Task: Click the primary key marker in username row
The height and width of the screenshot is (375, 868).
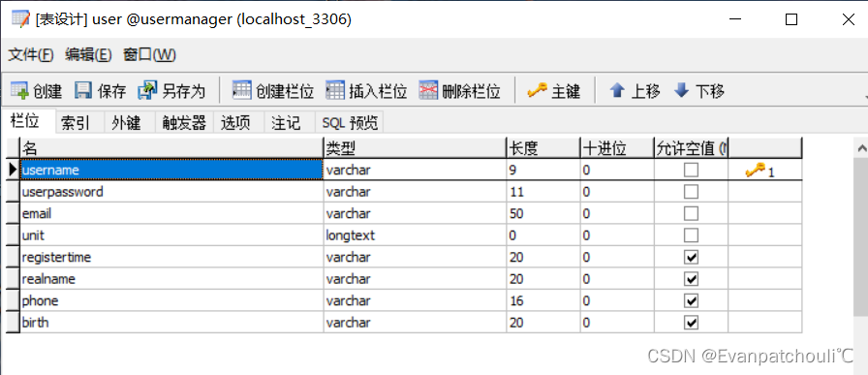Action: 760,172
